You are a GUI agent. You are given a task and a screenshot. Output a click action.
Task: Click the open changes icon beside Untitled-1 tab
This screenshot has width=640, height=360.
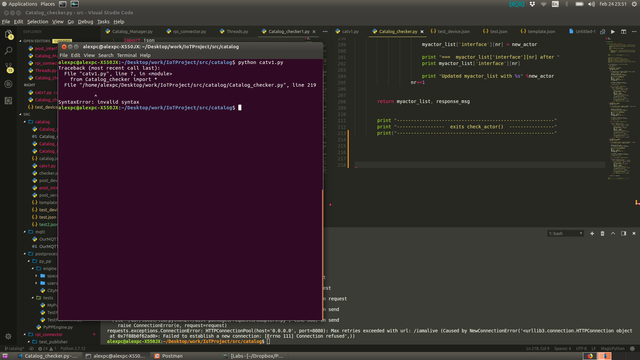coord(602,31)
